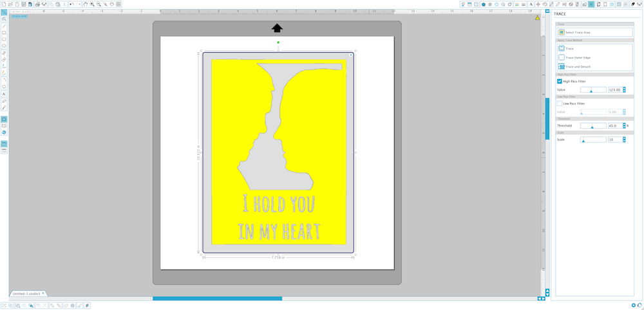Click the 7.758 in width dimension label
644x310 pixels.
[278, 257]
